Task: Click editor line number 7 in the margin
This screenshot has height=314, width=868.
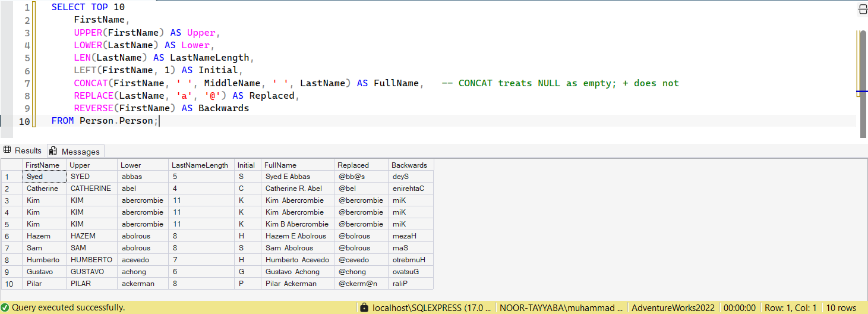Action: coord(27,83)
